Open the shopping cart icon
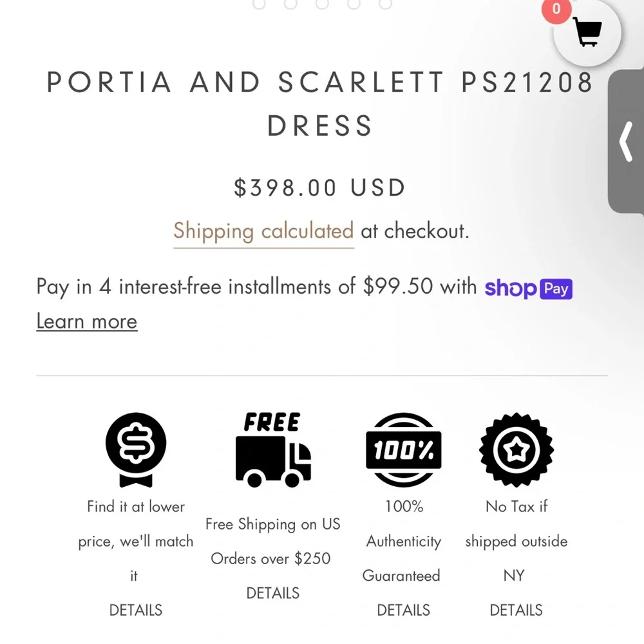This screenshot has width=644, height=644. click(587, 32)
